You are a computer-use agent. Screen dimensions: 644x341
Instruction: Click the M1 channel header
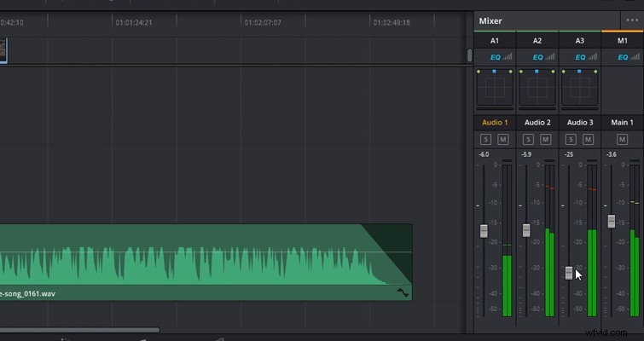point(622,41)
